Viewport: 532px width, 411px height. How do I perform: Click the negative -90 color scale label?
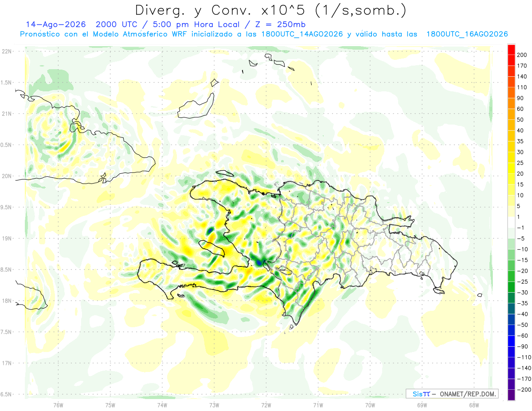524,346
